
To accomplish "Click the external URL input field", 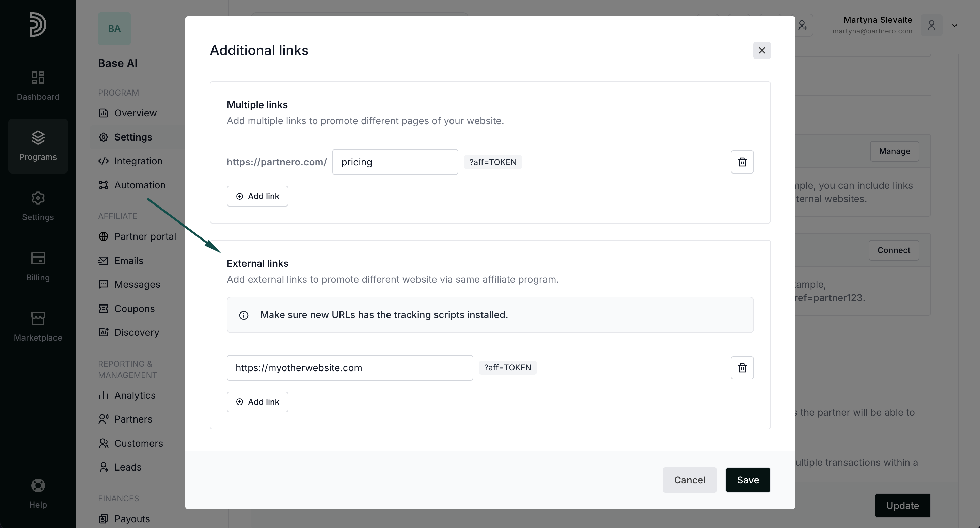I will click(350, 367).
